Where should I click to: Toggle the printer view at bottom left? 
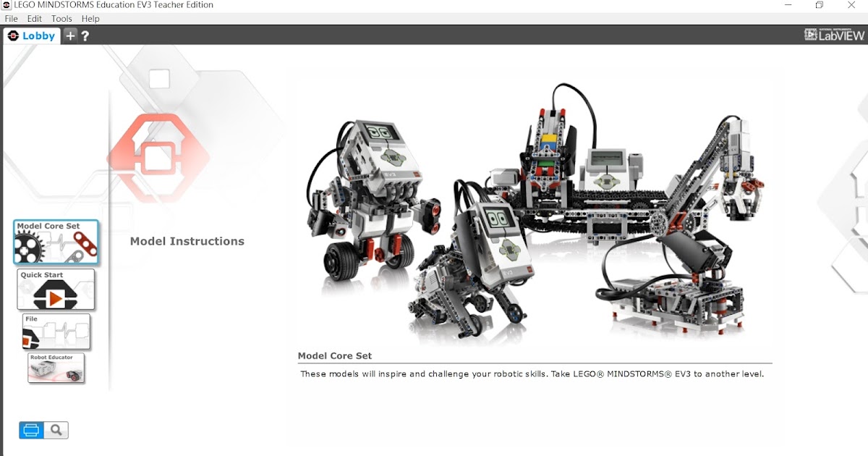pos(30,429)
